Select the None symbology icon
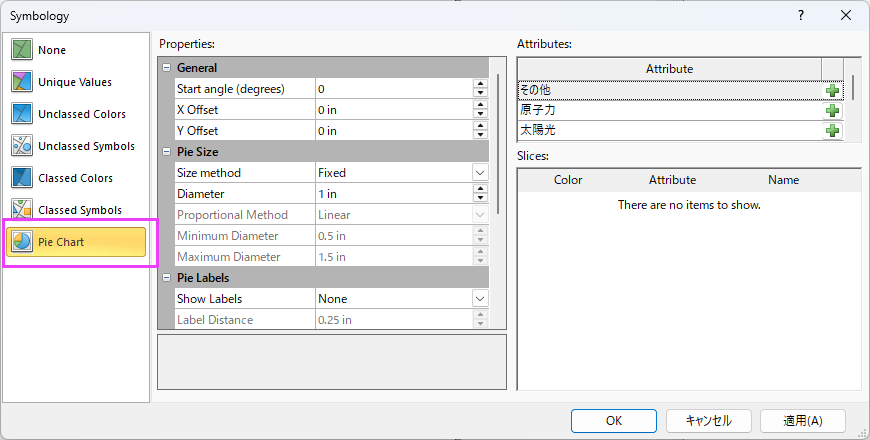The width and height of the screenshot is (870, 440). point(22,50)
